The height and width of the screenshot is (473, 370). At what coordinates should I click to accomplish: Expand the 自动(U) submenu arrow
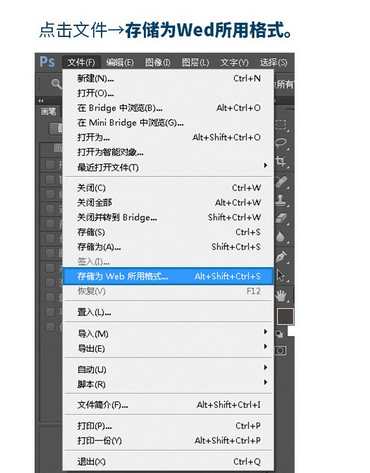coord(265,367)
